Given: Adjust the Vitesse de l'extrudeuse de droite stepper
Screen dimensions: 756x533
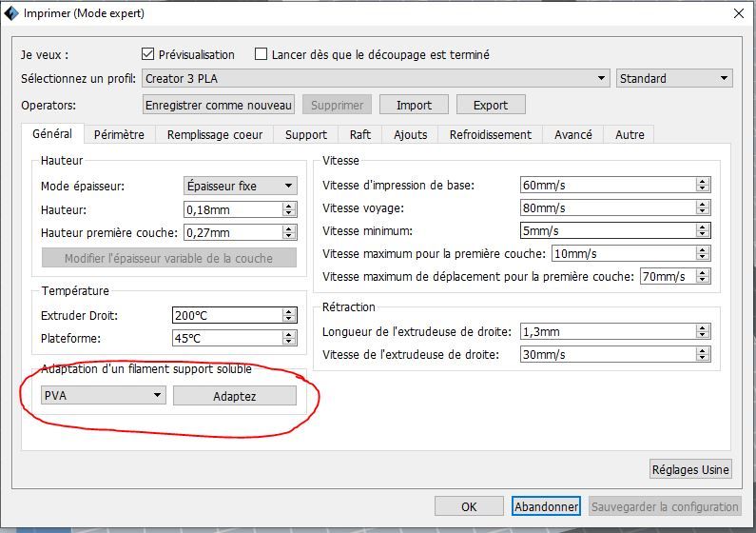Looking at the screenshot, I should click(703, 354).
